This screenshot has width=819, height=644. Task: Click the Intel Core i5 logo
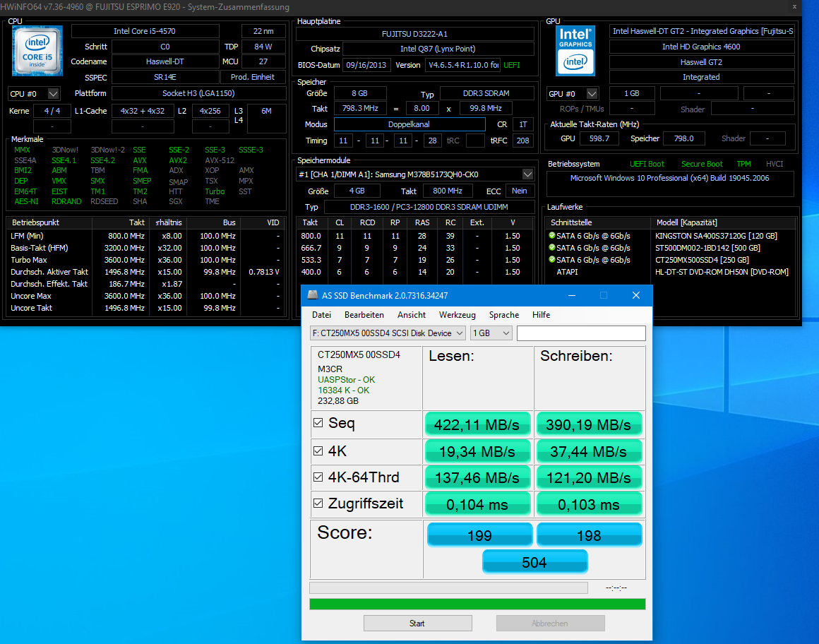pos(37,51)
